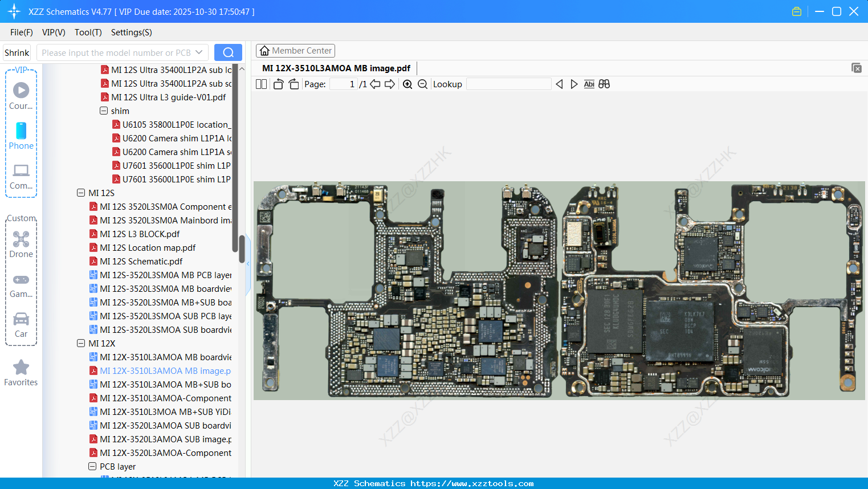Zoom out of the PCB image
868x489 pixels.
(x=422, y=84)
